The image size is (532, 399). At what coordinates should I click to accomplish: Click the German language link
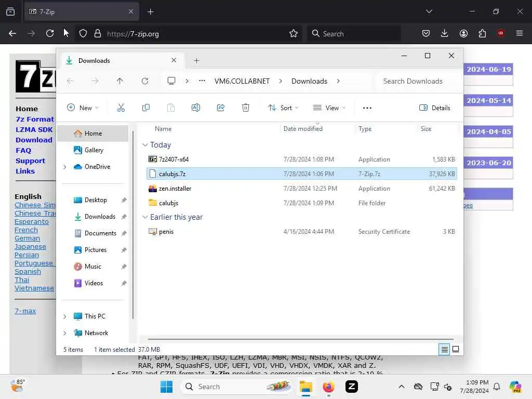click(x=27, y=238)
